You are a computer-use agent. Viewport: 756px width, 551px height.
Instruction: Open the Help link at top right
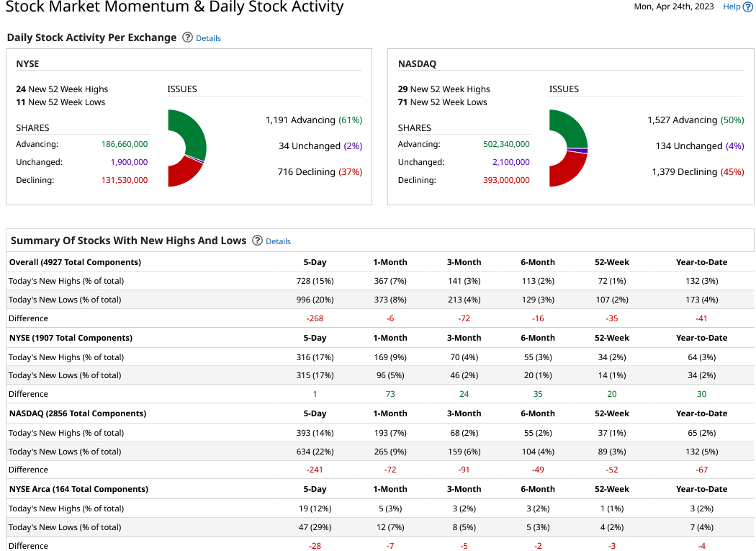coord(732,6)
